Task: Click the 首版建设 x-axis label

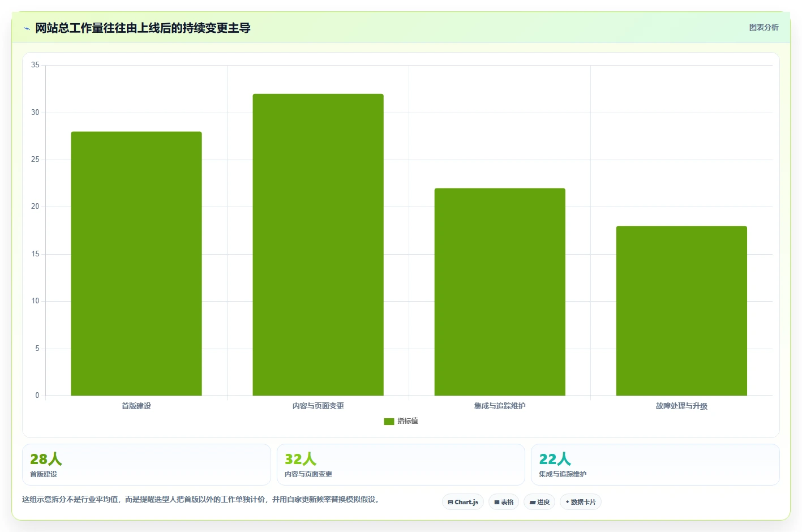Action: coord(136,406)
